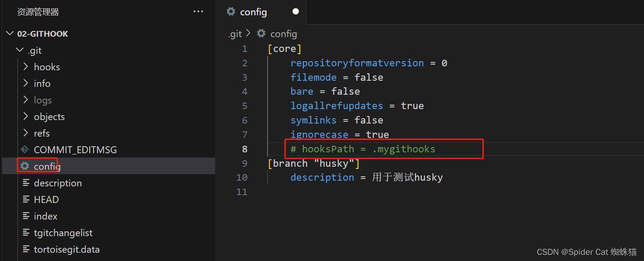Viewport: 644px width, 261px height.
Task: Click the commented hooksPath line in editor
Action: click(363, 149)
